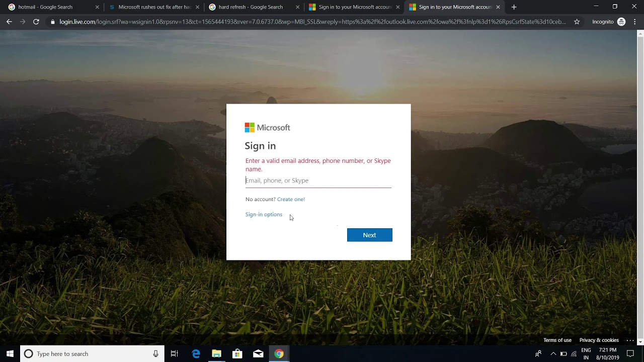Click the battery icon in the tray
This screenshot has width=644, height=362.
coord(563,353)
